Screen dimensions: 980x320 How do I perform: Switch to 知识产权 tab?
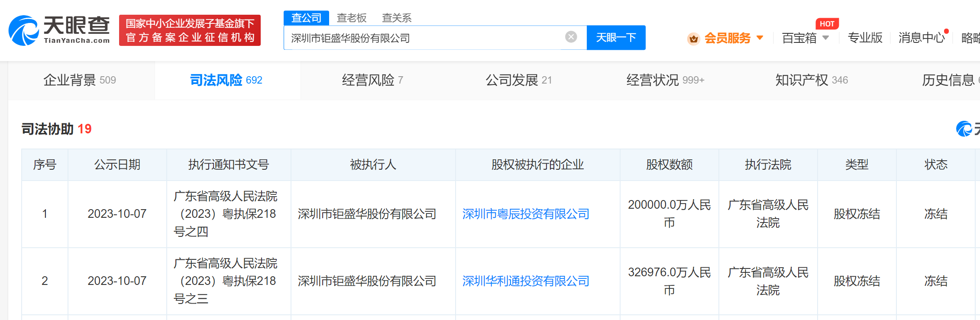(x=812, y=80)
